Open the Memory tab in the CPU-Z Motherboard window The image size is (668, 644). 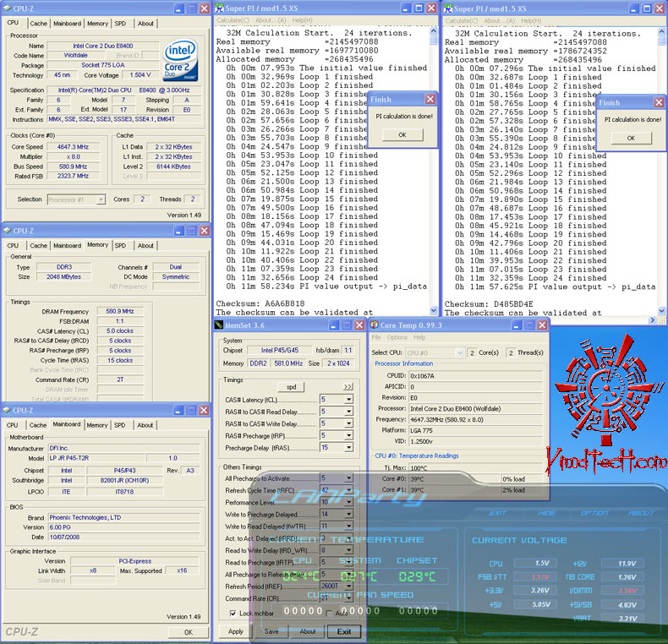pos(97,425)
